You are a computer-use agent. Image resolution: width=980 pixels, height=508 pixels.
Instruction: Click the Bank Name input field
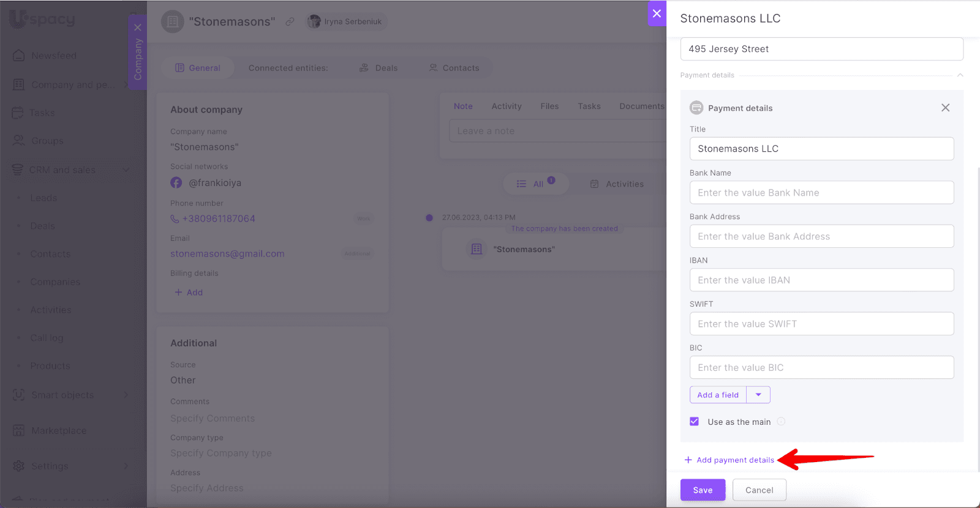pos(821,193)
